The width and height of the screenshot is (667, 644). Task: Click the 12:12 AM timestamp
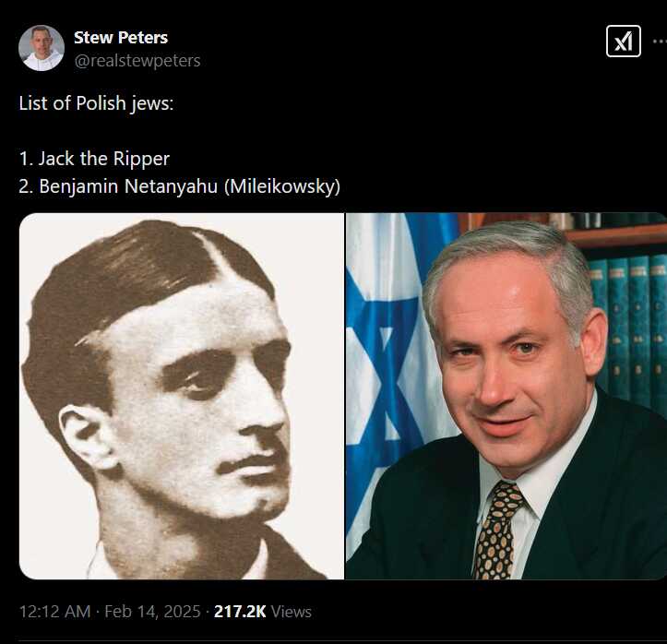pyautogui.click(x=54, y=612)
